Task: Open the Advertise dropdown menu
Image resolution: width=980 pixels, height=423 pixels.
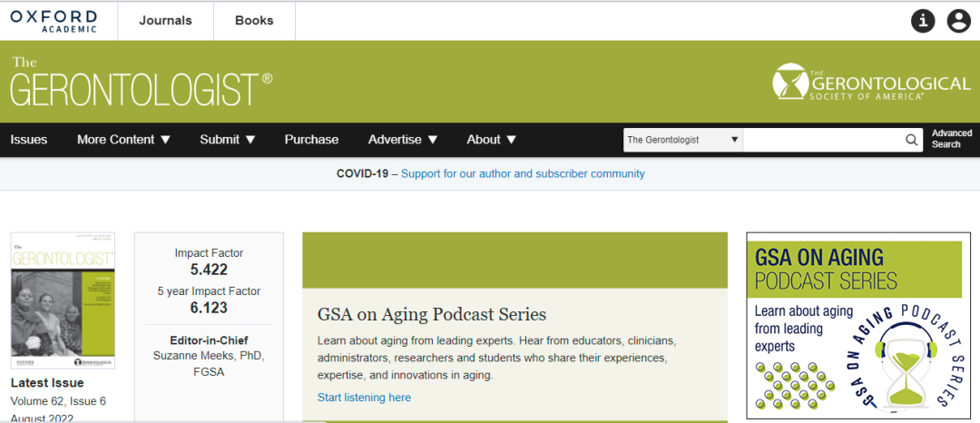Action: click(403, 140)
